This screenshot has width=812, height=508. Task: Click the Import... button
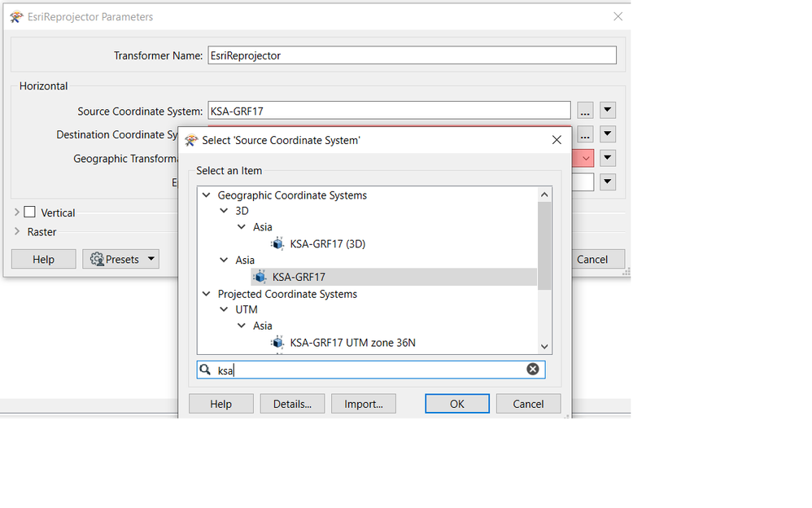point(363,403)
